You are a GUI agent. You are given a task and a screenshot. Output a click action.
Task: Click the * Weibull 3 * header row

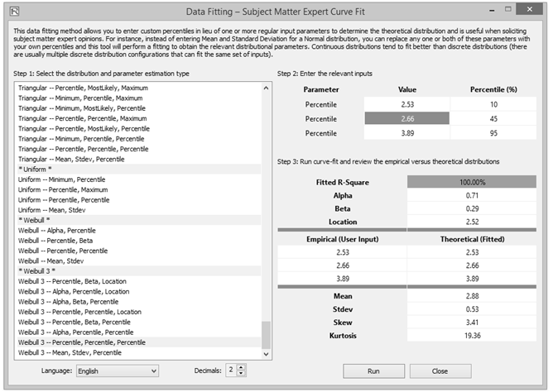tap(139, 271)
